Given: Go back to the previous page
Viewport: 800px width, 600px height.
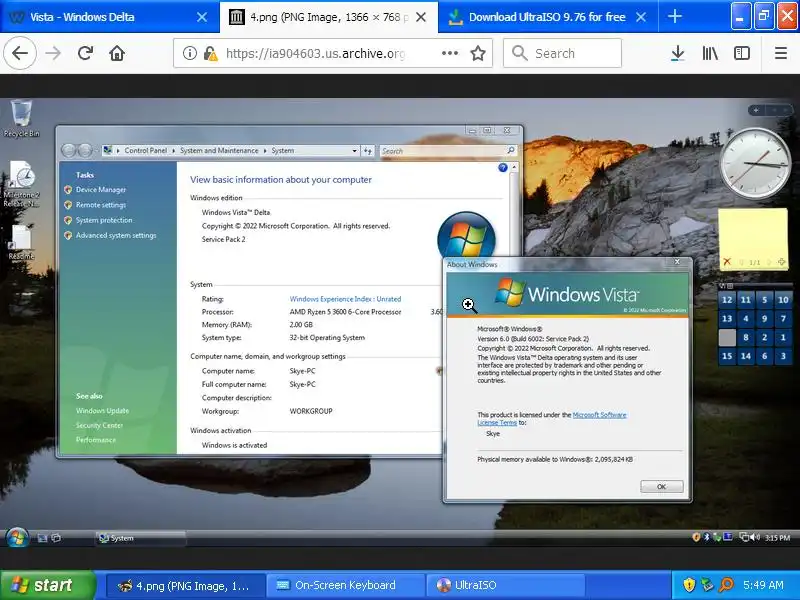Looking at the screenshot, I should (x=20, y=53).
